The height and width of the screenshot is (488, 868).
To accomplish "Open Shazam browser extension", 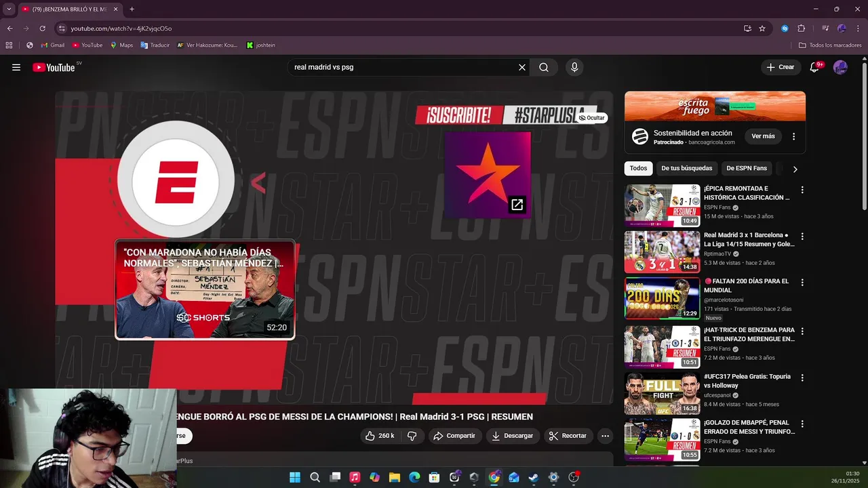I will [785, 28].
